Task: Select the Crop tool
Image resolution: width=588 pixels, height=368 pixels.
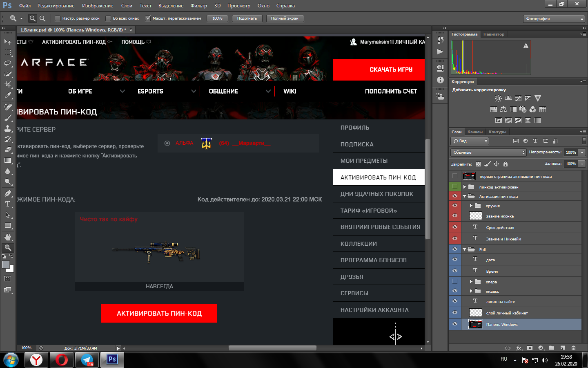Action: tap(8, 85)
